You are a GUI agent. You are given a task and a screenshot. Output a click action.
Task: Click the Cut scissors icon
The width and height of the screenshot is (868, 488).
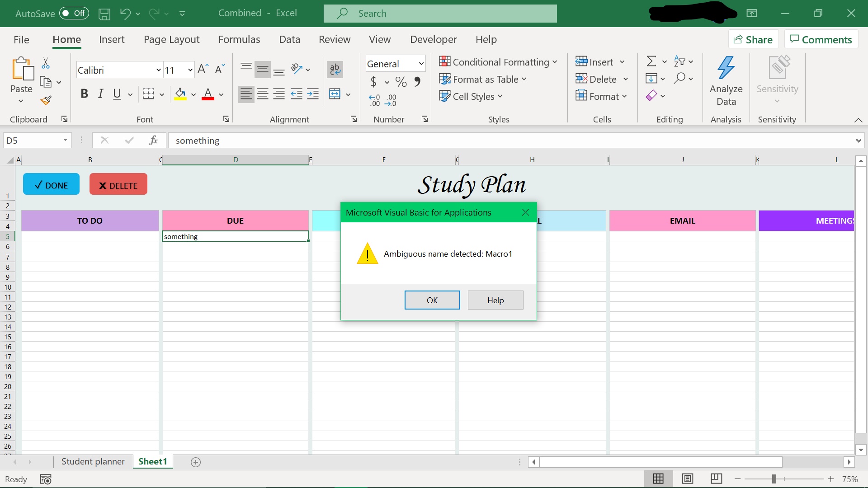point(46,63)
